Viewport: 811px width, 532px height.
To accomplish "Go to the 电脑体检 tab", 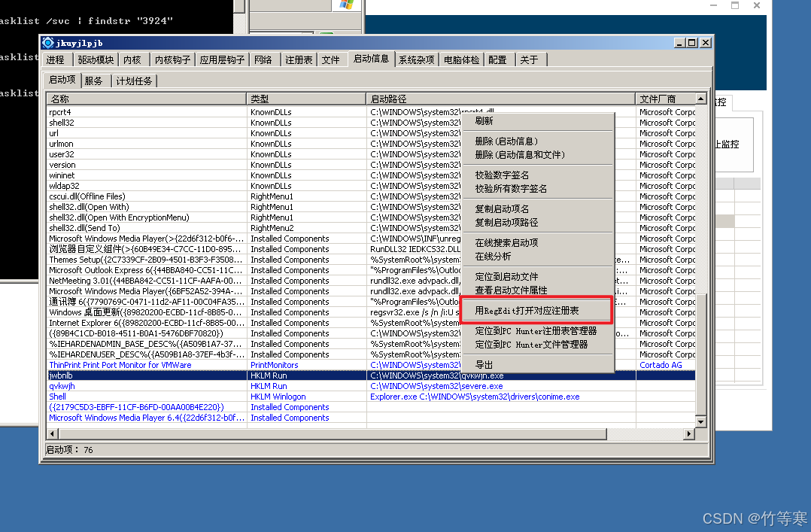I will [461, 59].
